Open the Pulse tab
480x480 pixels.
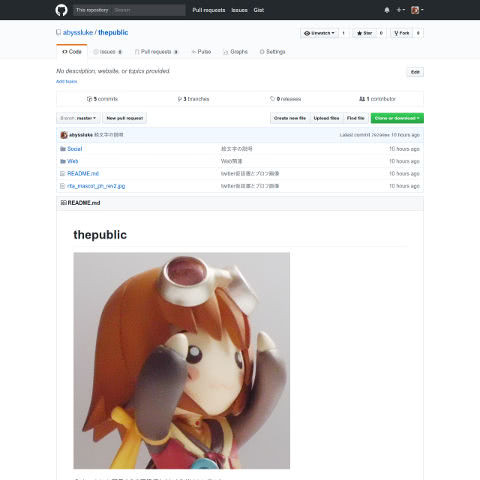point(201,52)
